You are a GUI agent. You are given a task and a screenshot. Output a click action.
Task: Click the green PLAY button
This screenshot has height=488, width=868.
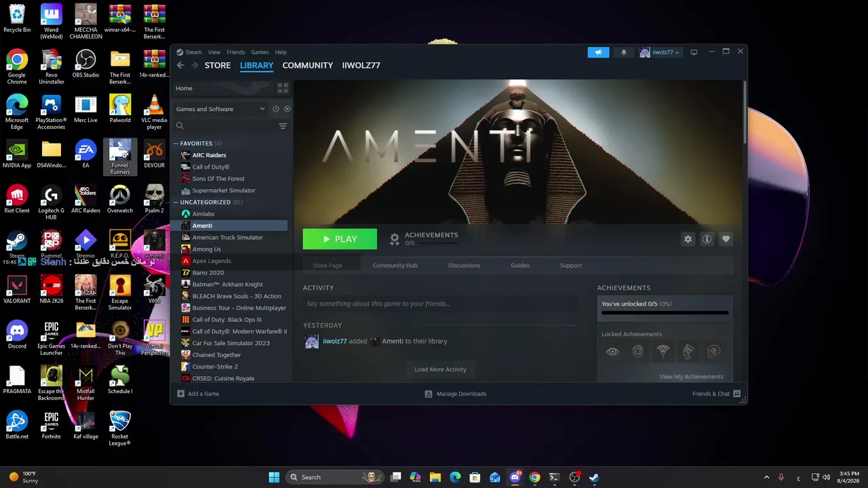[340, 239]
